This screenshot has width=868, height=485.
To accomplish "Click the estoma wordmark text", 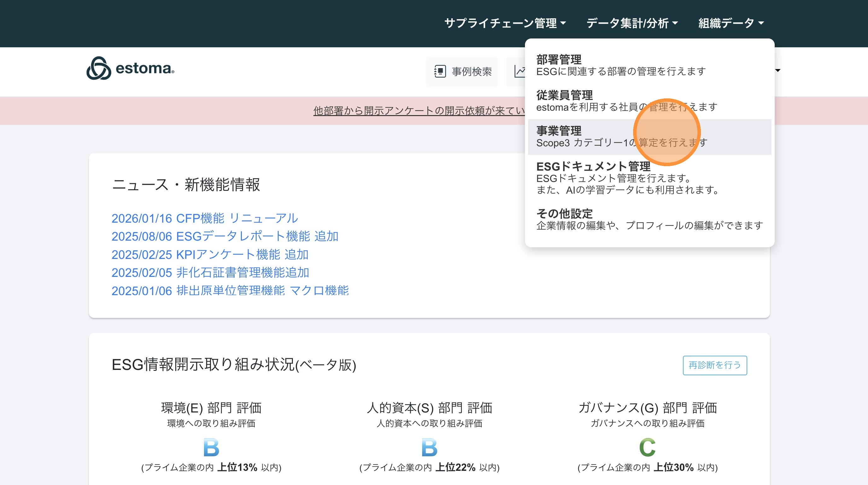I will click(145, 68).
